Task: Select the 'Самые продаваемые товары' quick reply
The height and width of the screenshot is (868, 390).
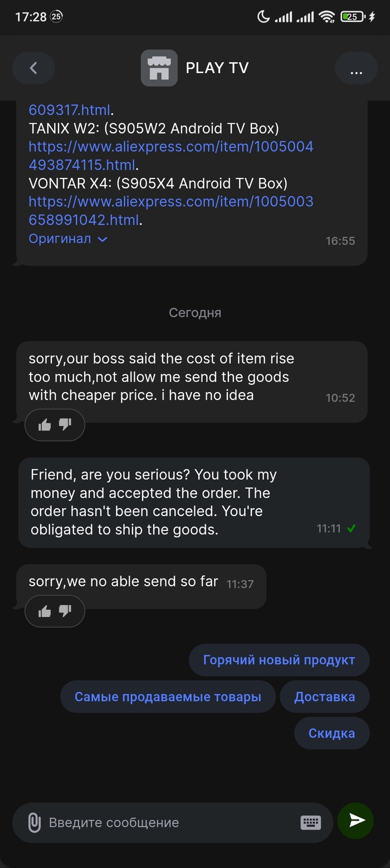Action: pos(168,697)
